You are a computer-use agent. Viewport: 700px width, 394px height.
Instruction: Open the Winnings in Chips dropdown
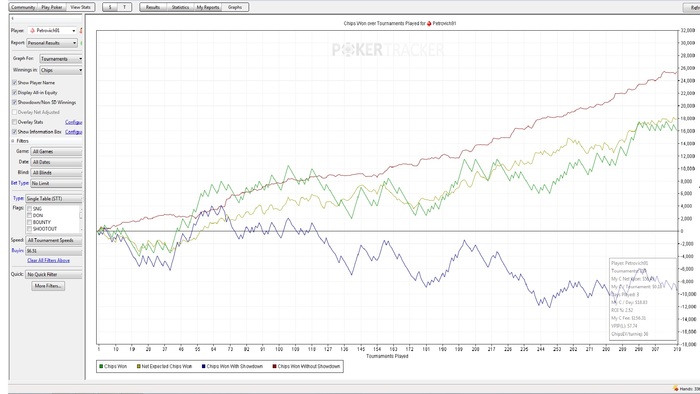[61, 70]
